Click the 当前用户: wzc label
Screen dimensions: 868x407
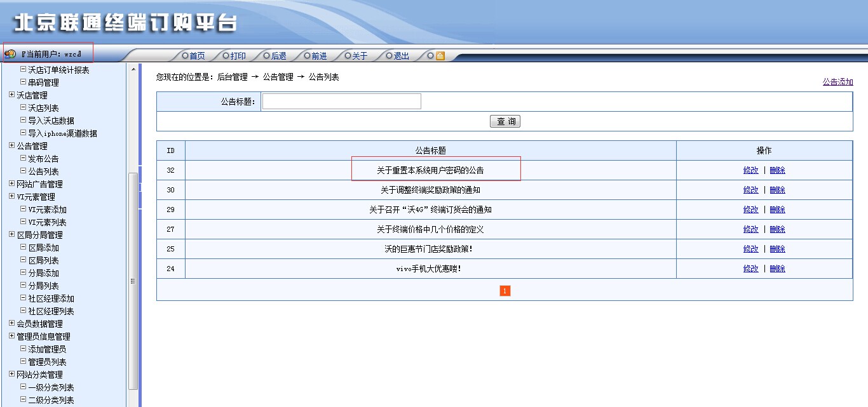[51, 55]
